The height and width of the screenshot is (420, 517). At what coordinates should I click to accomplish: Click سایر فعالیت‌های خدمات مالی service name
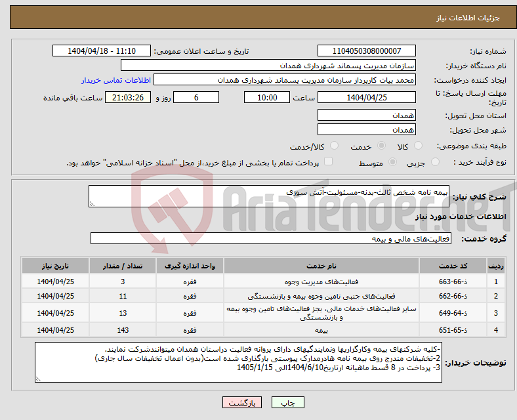(321, 313)
